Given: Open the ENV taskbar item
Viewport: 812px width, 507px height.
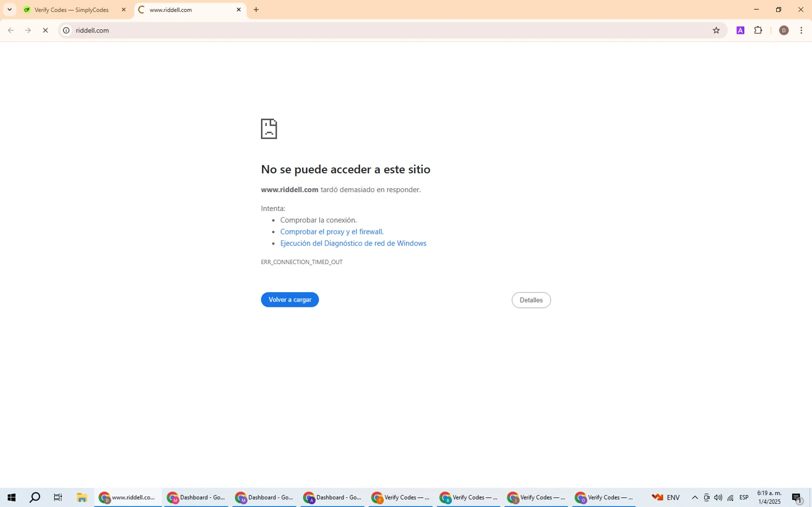Looking at the screenshot, I should [666, 497].
